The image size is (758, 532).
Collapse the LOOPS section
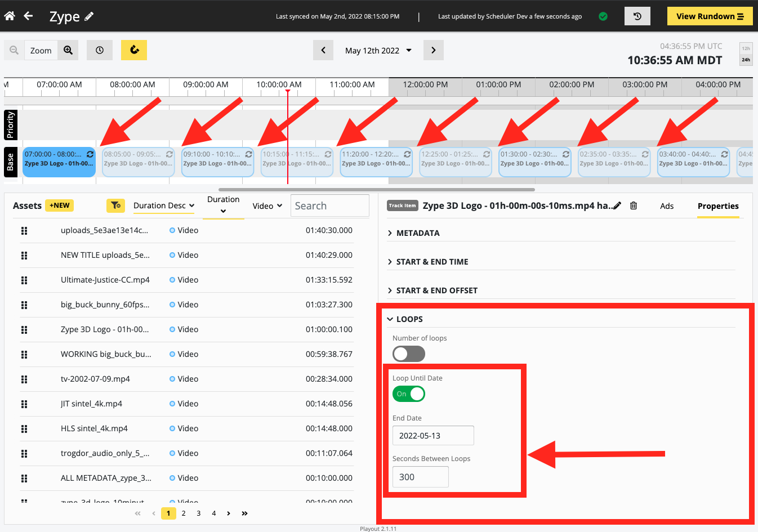(409, 319)
